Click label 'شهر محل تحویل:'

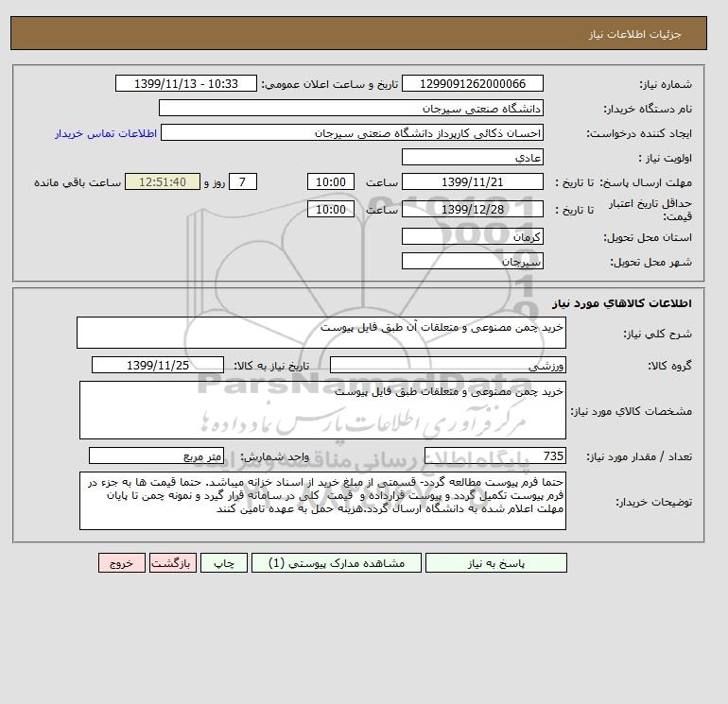click(650, 262)
